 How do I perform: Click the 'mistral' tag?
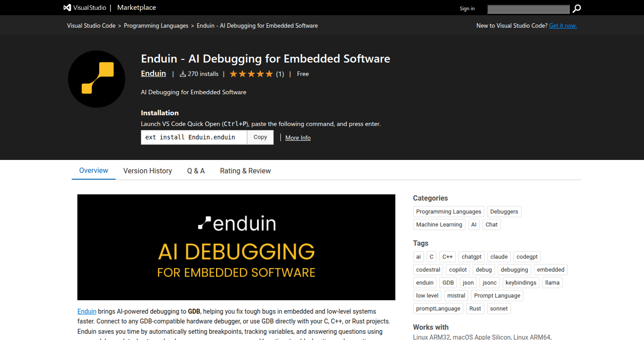(456, 296)
